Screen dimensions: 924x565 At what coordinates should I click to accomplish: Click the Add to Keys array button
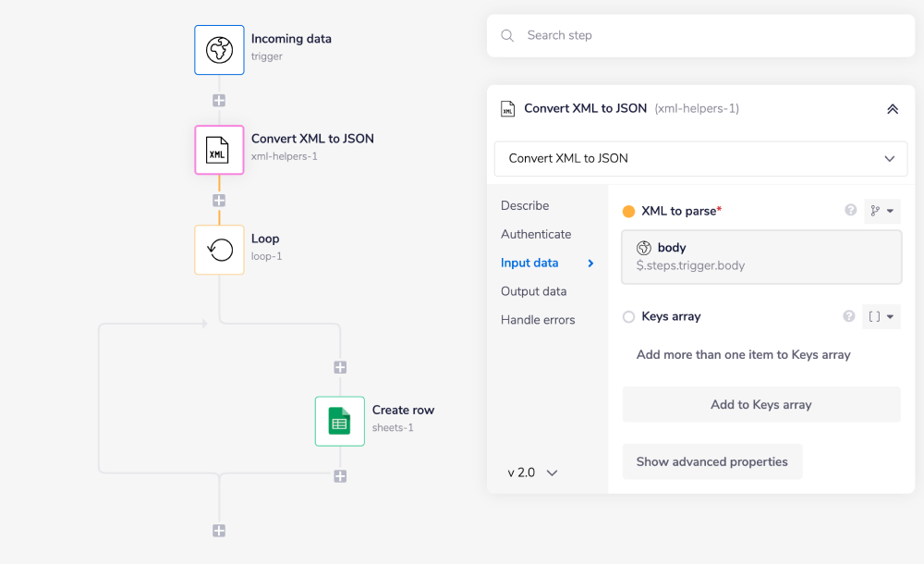[x=760, y=404]
